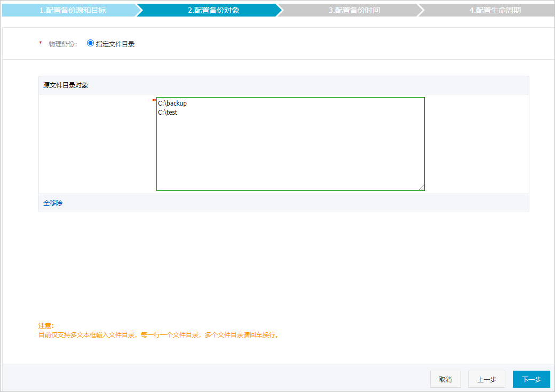Click the red asterisk beside the textarea

coord(154,100)
